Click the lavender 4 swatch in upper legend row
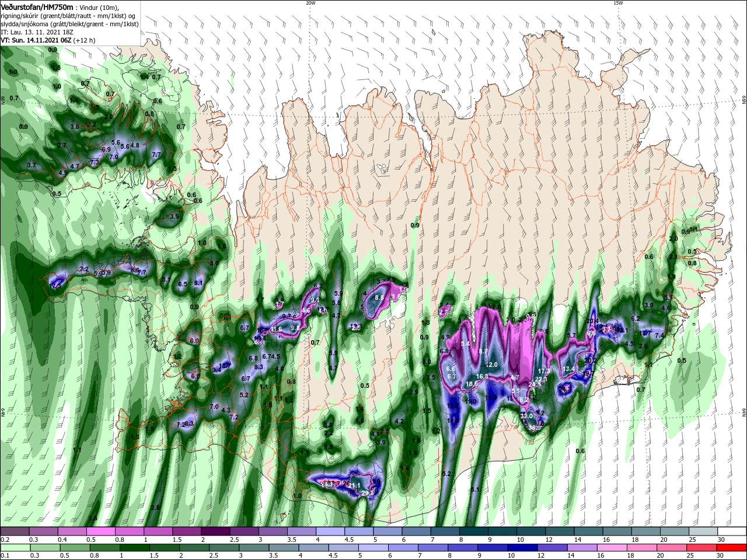 coord(330,531)
